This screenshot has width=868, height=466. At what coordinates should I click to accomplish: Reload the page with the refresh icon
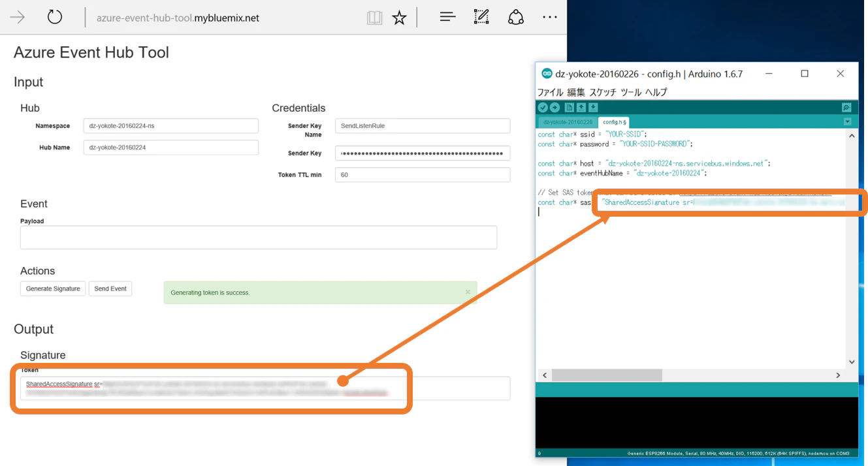pos(55,17)
